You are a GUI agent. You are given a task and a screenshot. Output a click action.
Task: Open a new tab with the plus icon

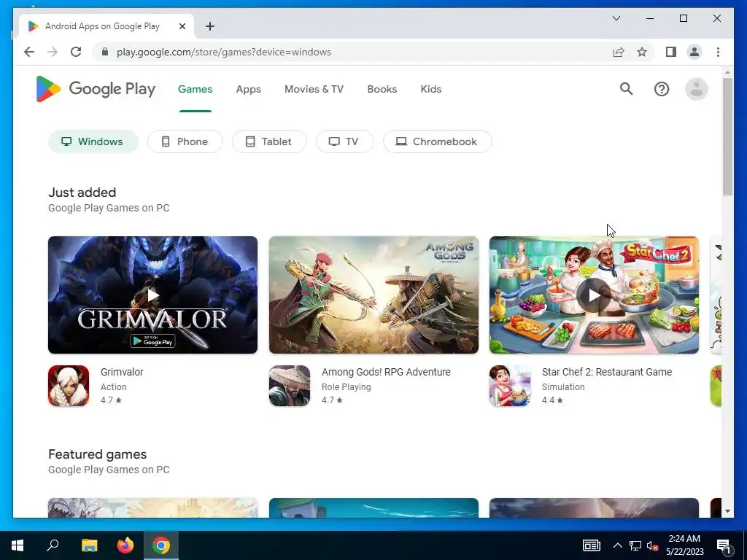(209, 26)
